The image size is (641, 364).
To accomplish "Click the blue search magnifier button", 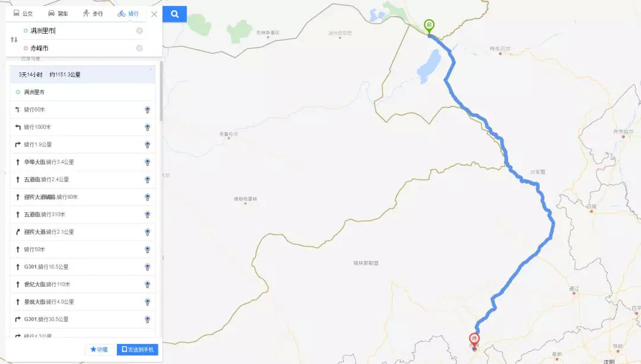I will click(174, 14).
